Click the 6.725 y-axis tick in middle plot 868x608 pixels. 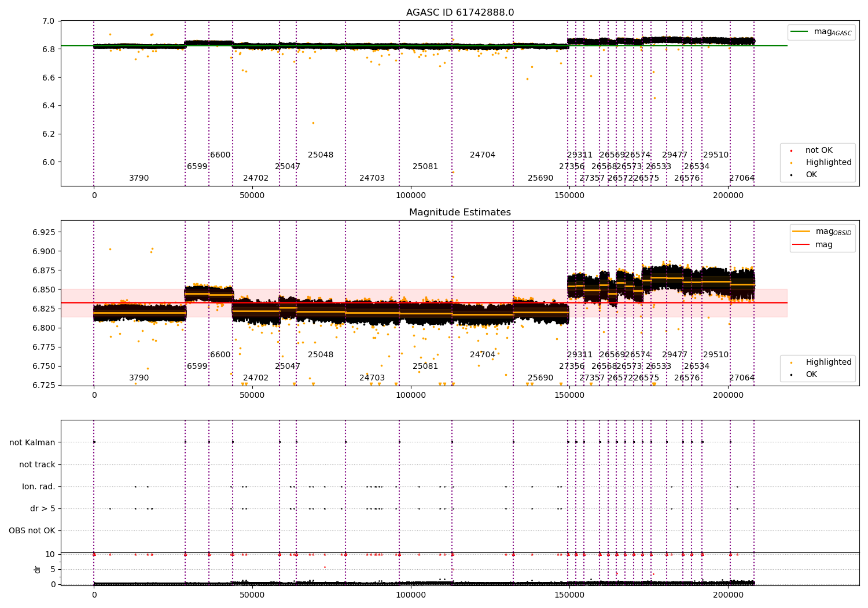(x=43, y=386)
